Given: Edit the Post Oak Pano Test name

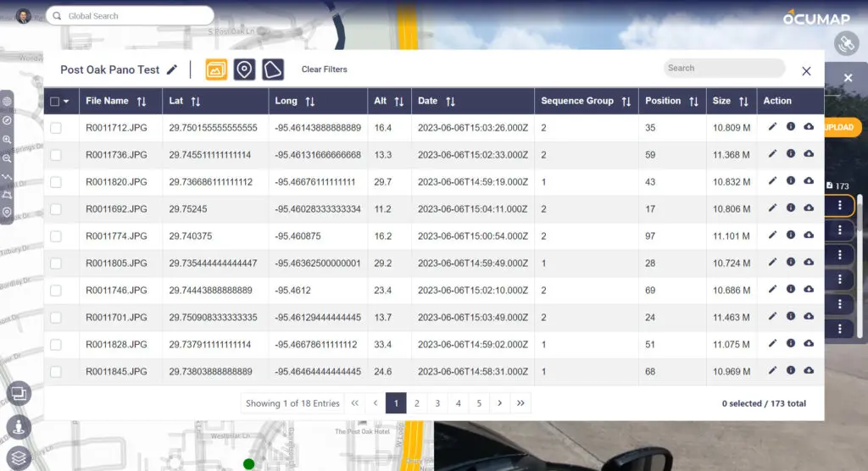Looking at the screenshot, I should click(x=172, y=69).
